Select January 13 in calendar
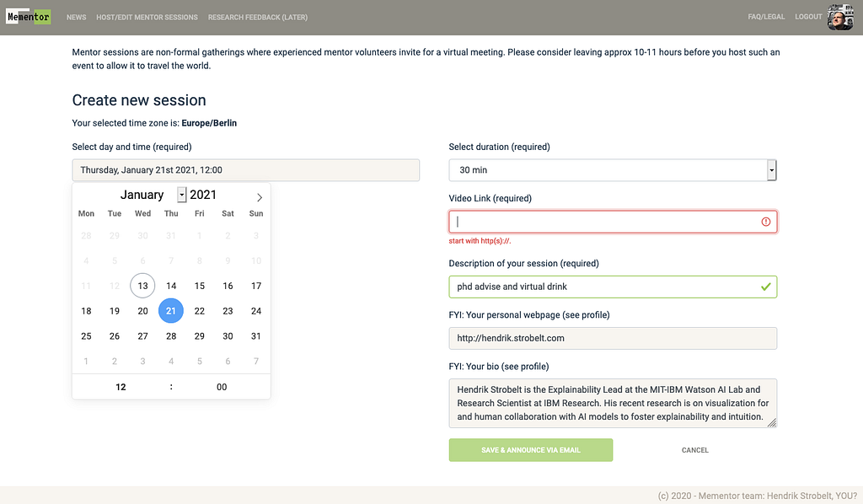Viewport: 863px width, 504px height. 142,286
